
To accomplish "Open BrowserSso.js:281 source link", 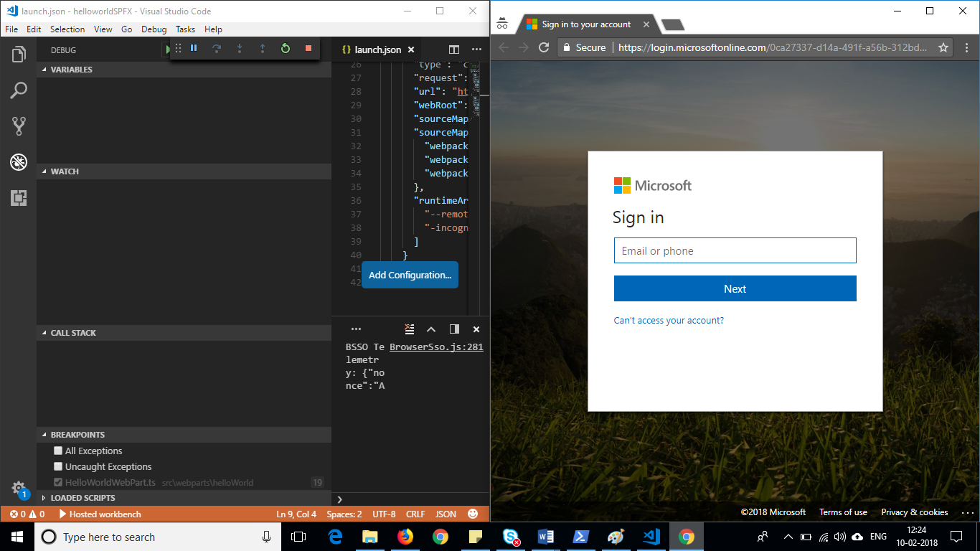I will pos(436,347).
